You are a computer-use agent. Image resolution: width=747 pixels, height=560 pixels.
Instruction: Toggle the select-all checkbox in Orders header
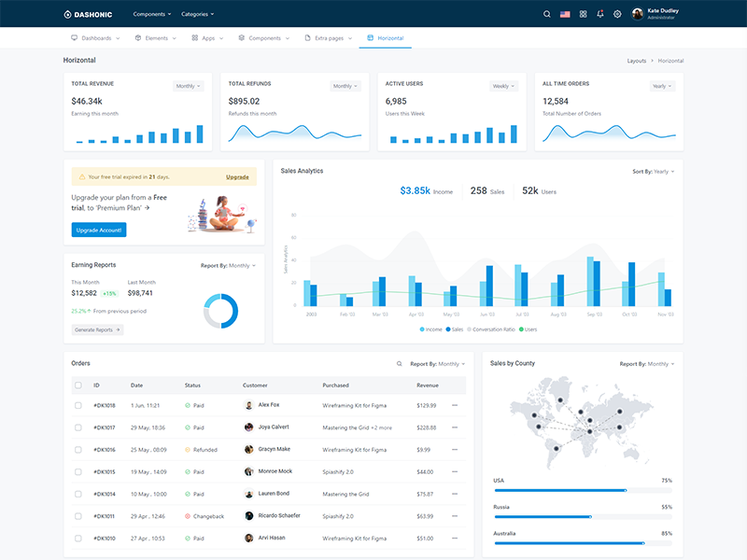tap(78, 385)
